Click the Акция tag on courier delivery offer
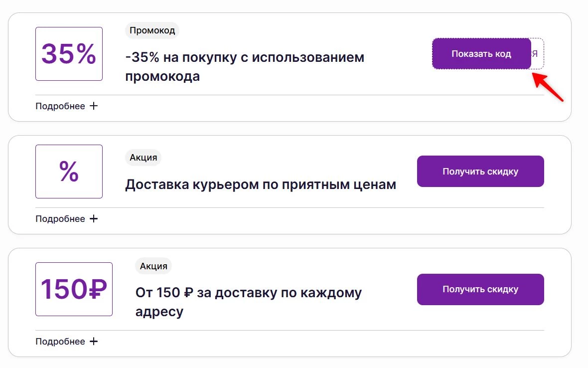Screen dimensions: 588x368 pyautogui.click(x=143, y=158)
